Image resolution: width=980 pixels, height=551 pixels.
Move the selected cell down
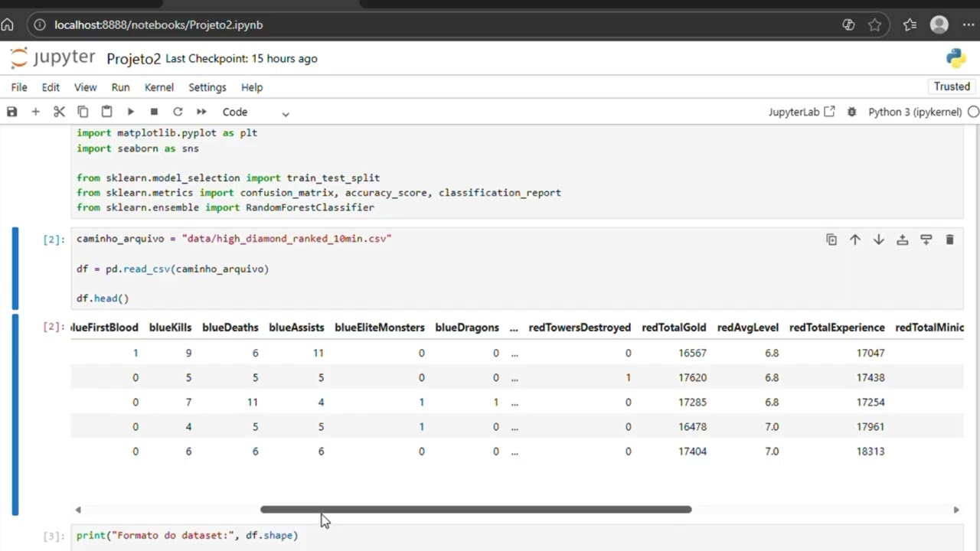click(x=879, y=240)
